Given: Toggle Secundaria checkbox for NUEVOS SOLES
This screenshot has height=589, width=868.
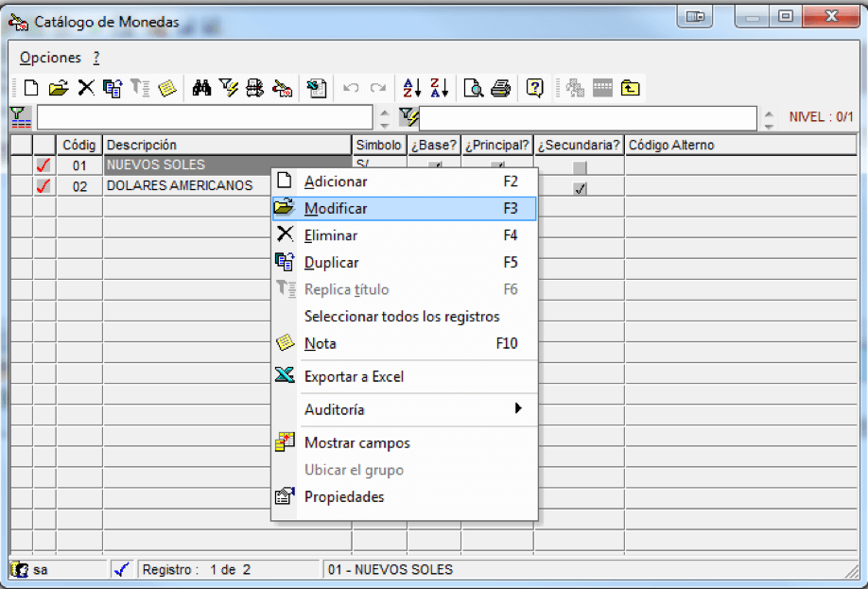Looking at the screenshot, I should [579, 167].
